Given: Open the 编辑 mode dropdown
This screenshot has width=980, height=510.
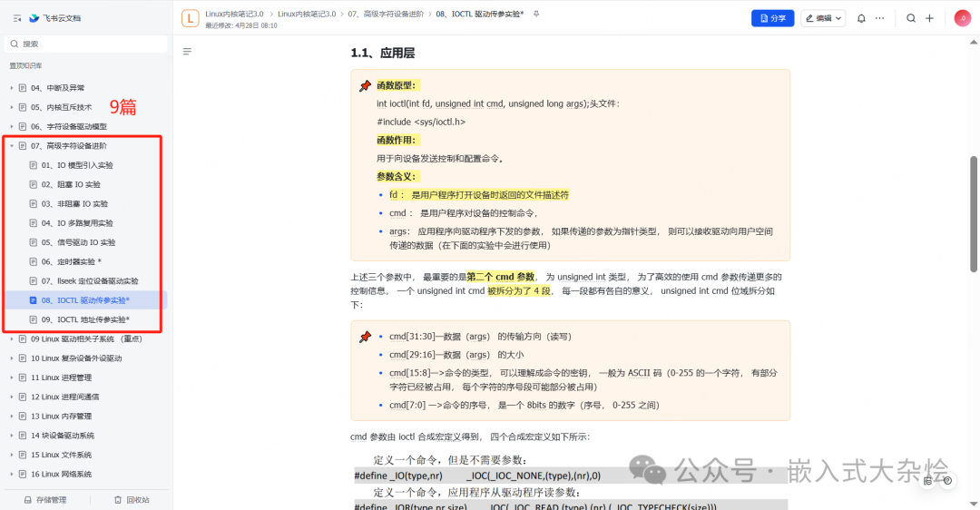Looking at the screenshot, I should click(823, 18).
